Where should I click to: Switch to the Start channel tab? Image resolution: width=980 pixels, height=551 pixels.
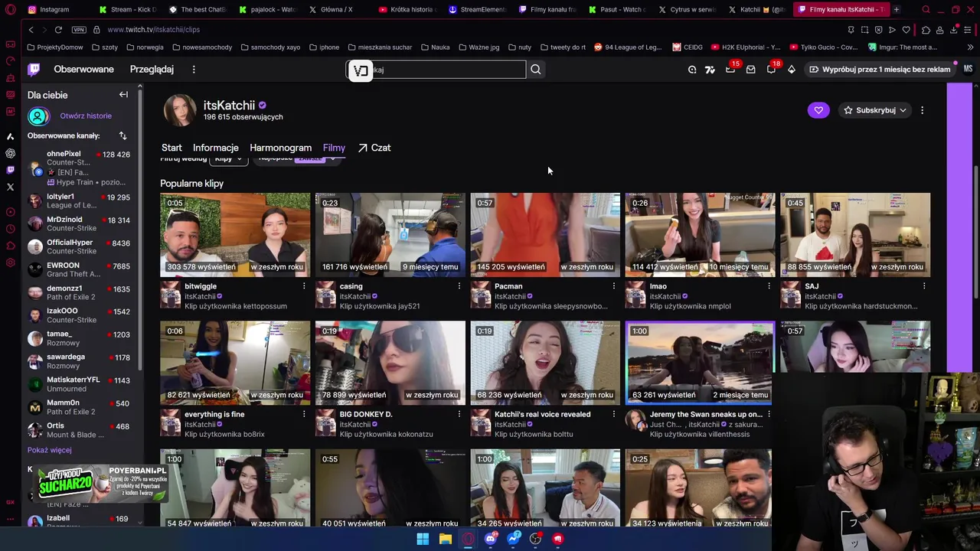(x=171, y=148)
